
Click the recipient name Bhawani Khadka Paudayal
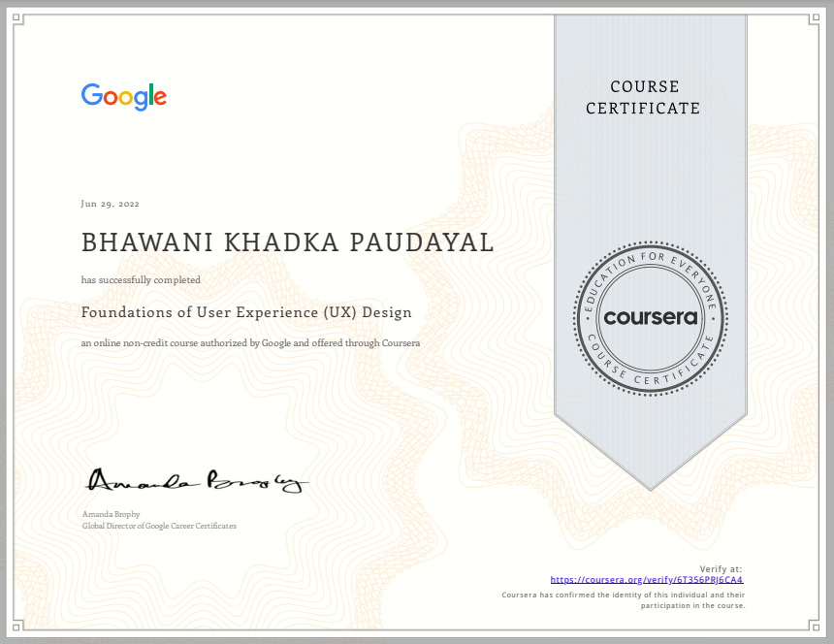pos(288,243)
